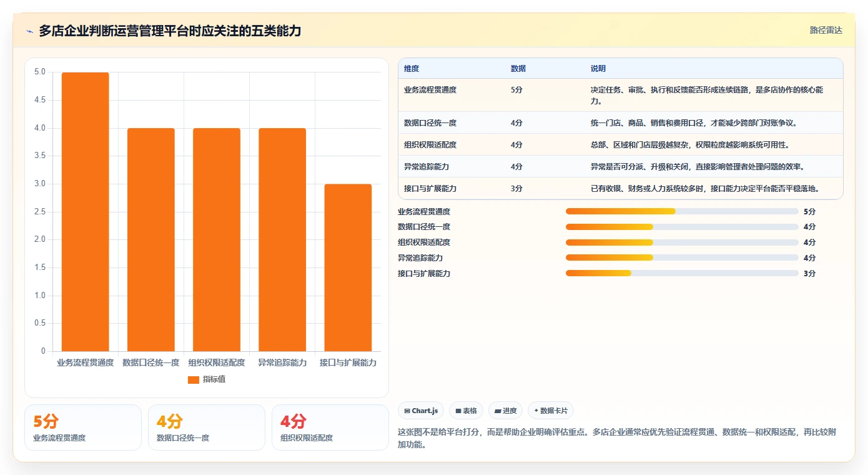Click the 组织权限适配度 bar in the chart
Viewport: 868px width, 475px height.
217,239
